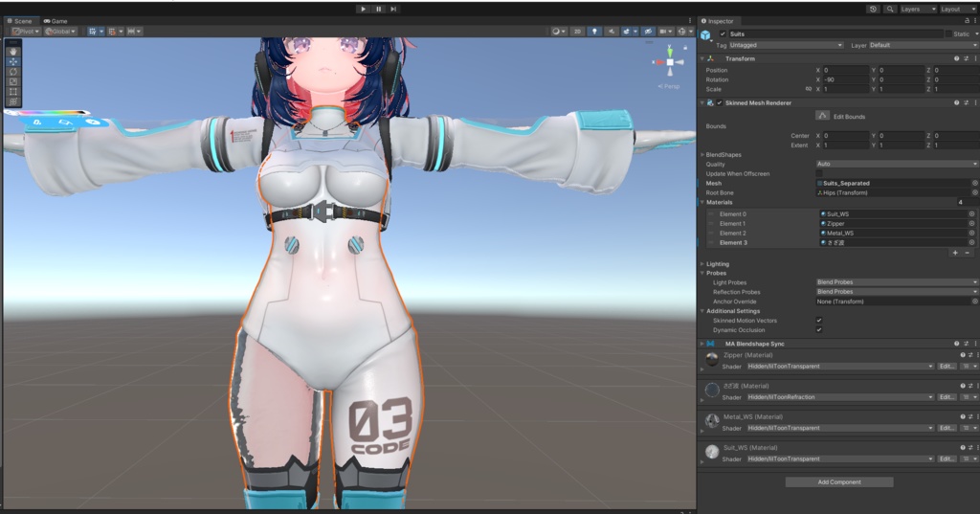This screenshot has height=514, width=980.
Task: Click Edit button for Zipper material shader
Action: [x=947, y=367]
